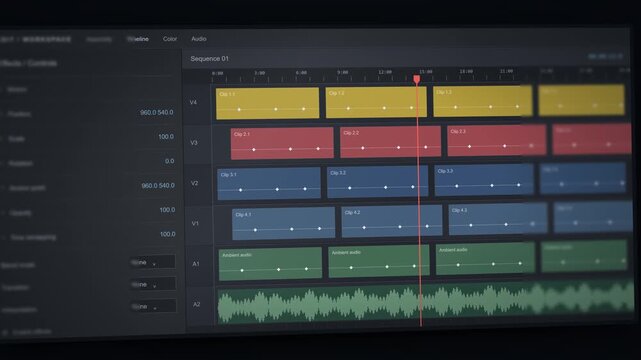This screenshot has height=360, width=641.
Task: Select the V3 track header
Action: click(194, 143)
